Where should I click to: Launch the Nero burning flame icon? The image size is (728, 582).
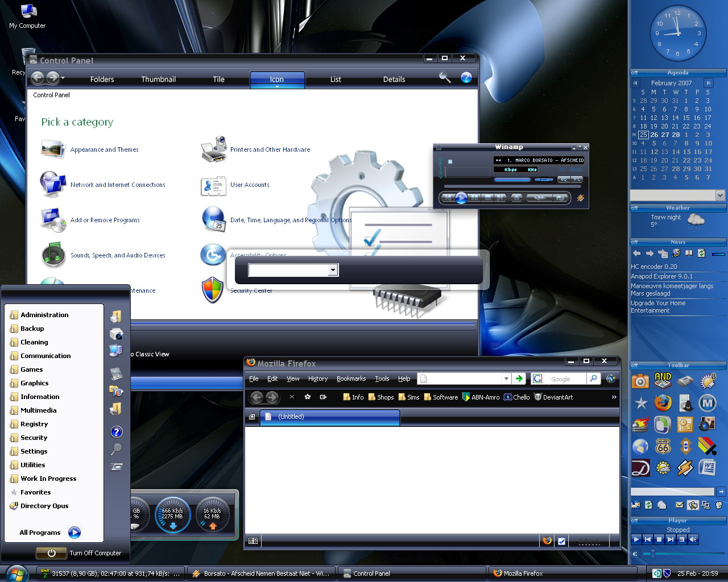pos(641,425)
